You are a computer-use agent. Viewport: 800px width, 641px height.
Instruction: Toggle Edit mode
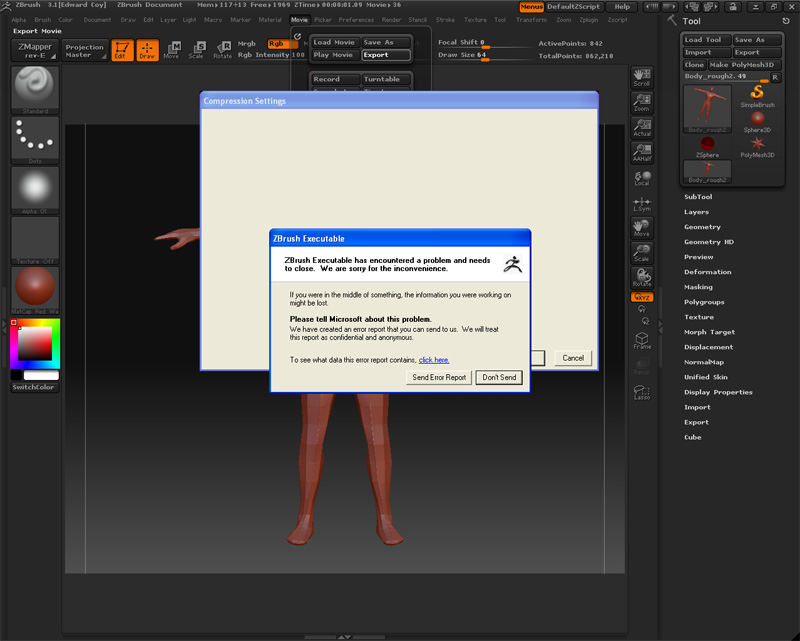click(x=122, y=50)
